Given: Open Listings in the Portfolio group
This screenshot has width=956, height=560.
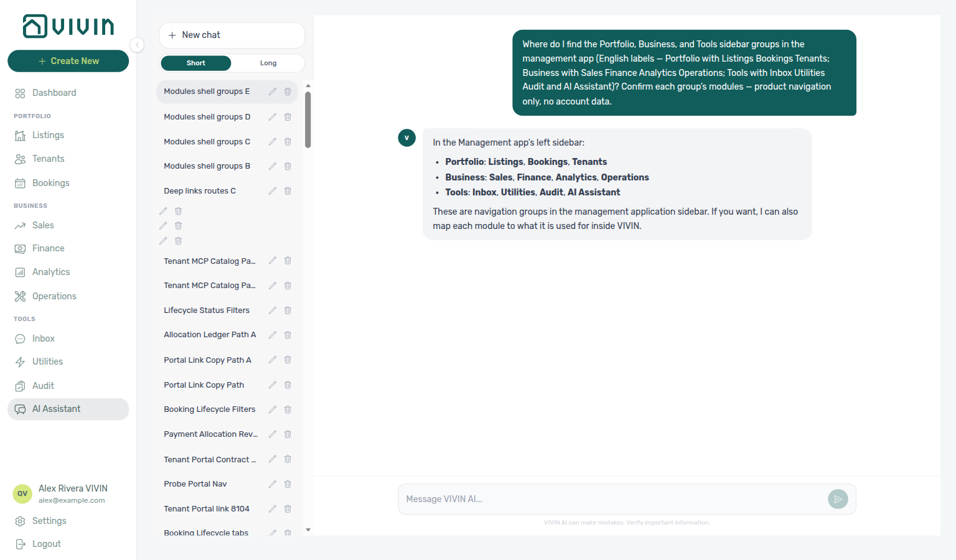Looking at the screenshot, I should point(48,135).
